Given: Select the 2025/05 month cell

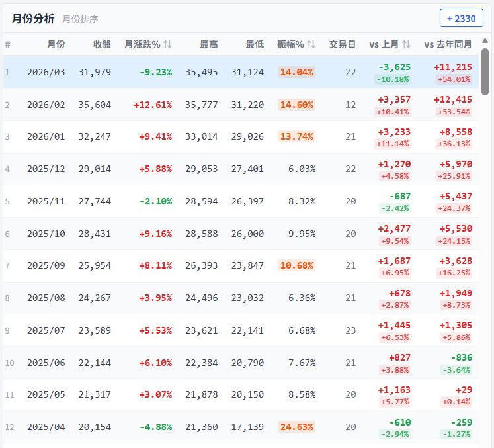Looking at the screenshot, I should pos(46,394).
